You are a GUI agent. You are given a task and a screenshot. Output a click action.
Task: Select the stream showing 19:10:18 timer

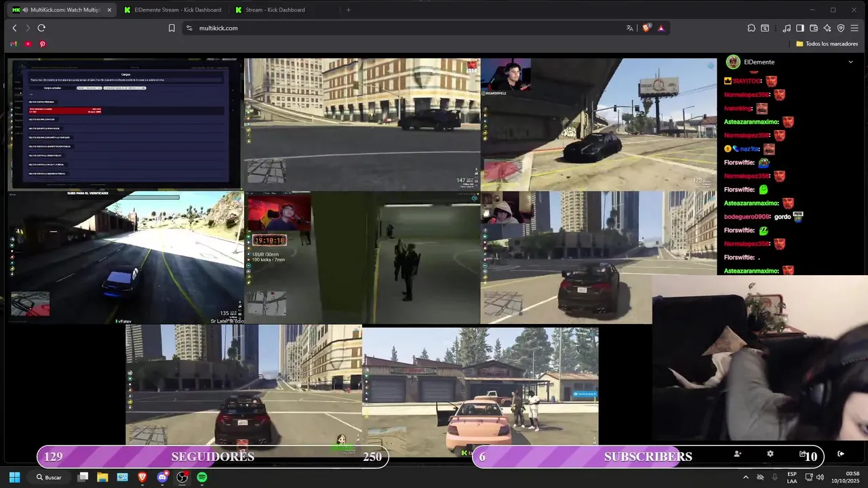coord(362,258)
